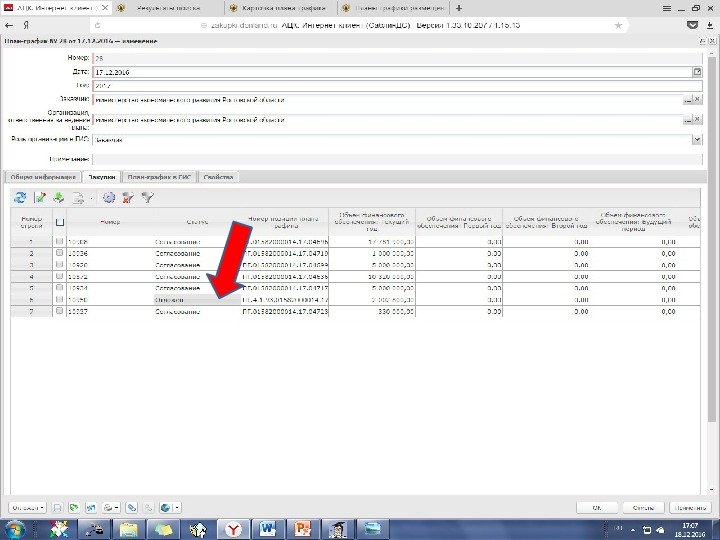Open Word from the taskbar
720x540 pixels.
tap(268, 529)
